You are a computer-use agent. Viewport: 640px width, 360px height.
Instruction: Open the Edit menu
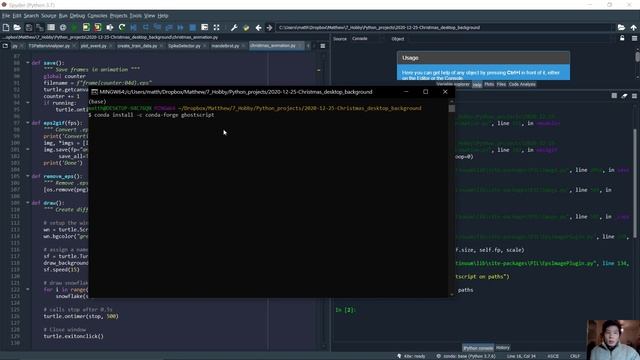(17, 16)
